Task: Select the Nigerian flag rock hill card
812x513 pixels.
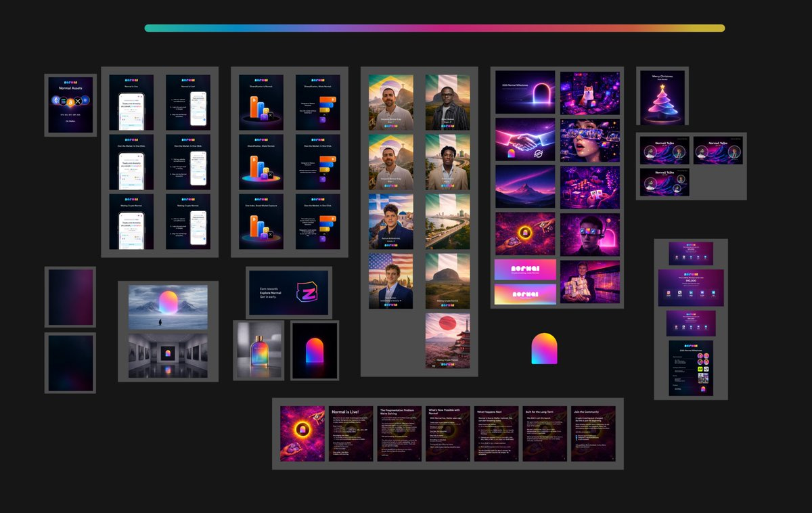Action: click(x=447, y=281)
